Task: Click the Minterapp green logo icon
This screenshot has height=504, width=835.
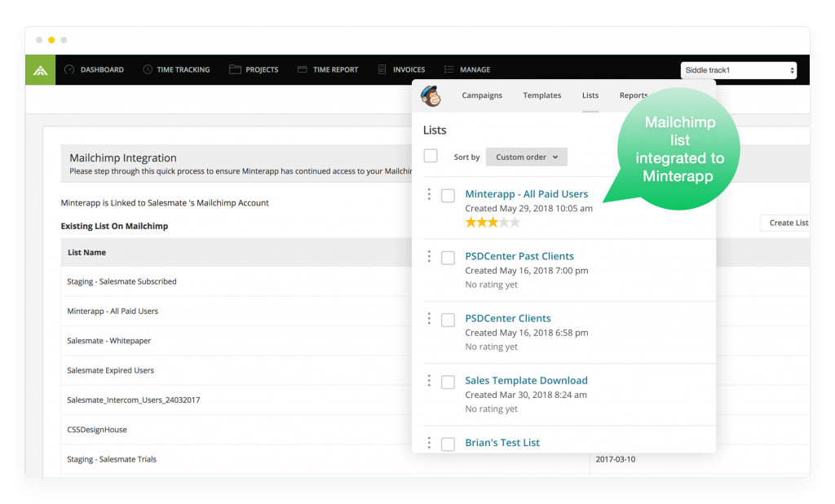Action: pos(41,70)
